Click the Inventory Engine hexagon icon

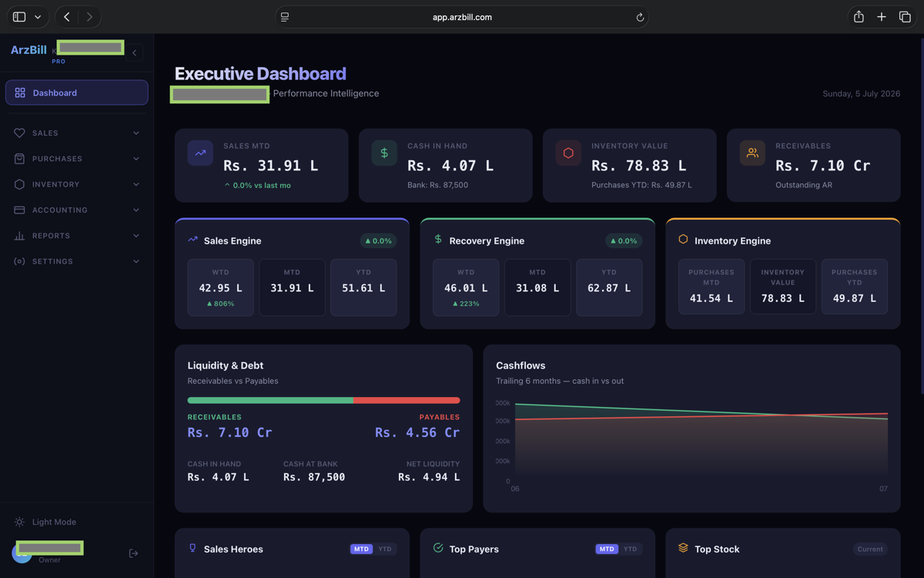(683, 240)
